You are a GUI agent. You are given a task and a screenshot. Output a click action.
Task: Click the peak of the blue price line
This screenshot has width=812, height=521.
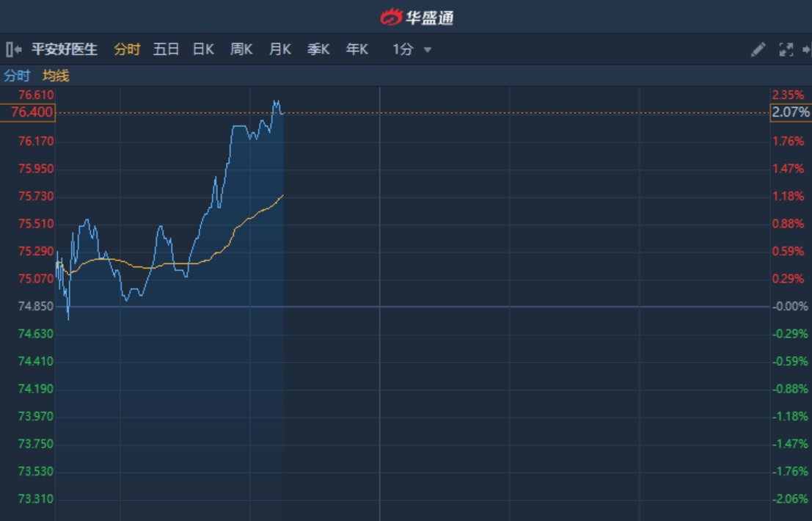[276, 101]
